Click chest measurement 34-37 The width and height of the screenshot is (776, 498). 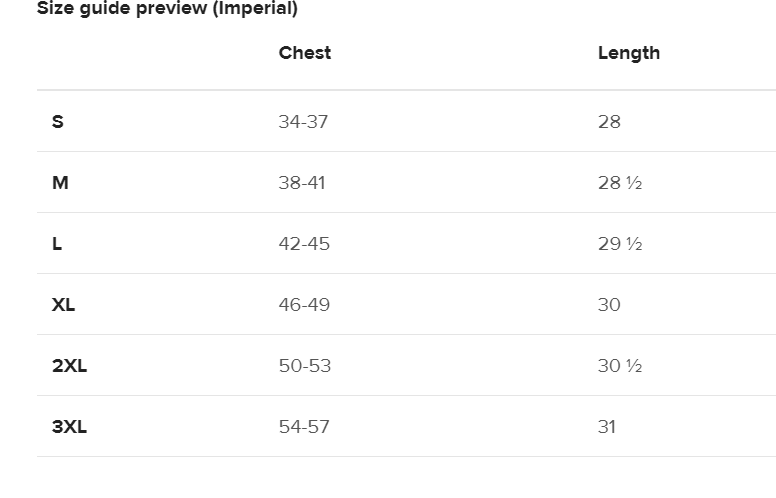[x=303, y=122]
